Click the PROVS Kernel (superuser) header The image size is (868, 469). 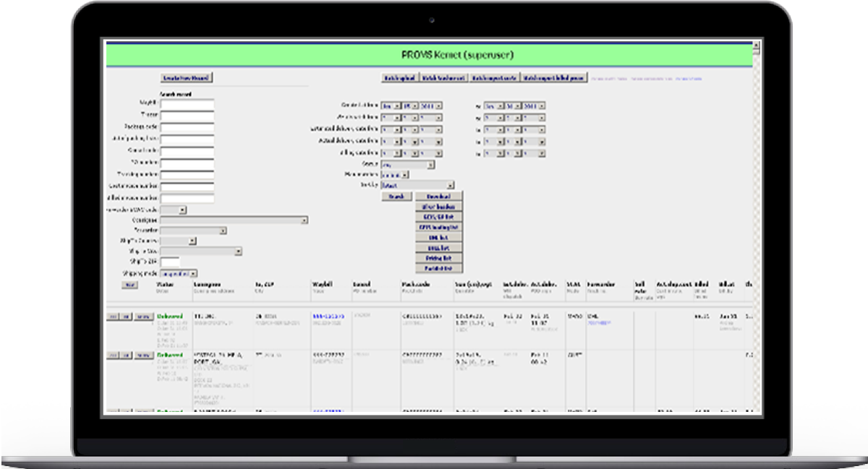tap(458, 54)
